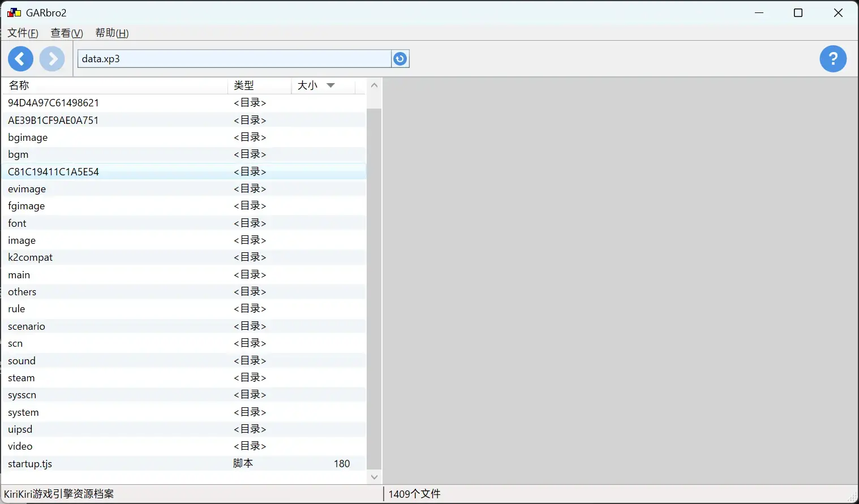Select the bgm directory
This screenshot has width=859, height=504.
184,154
